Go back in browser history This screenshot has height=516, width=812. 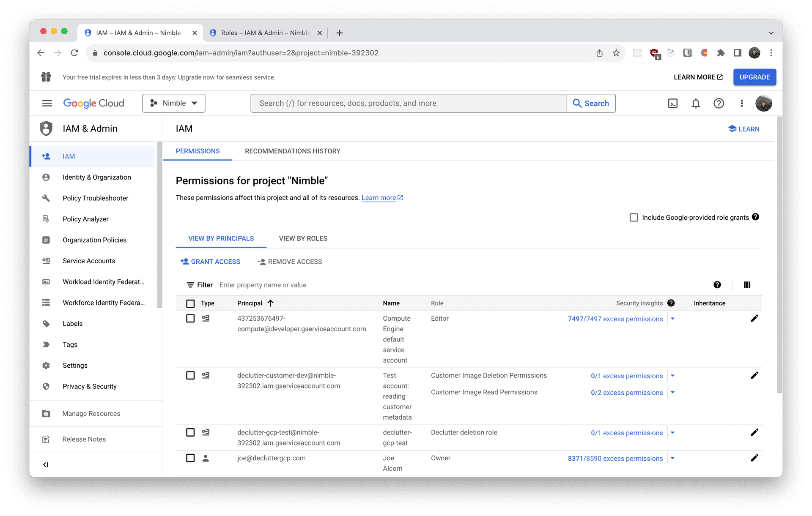pos(41,53)
